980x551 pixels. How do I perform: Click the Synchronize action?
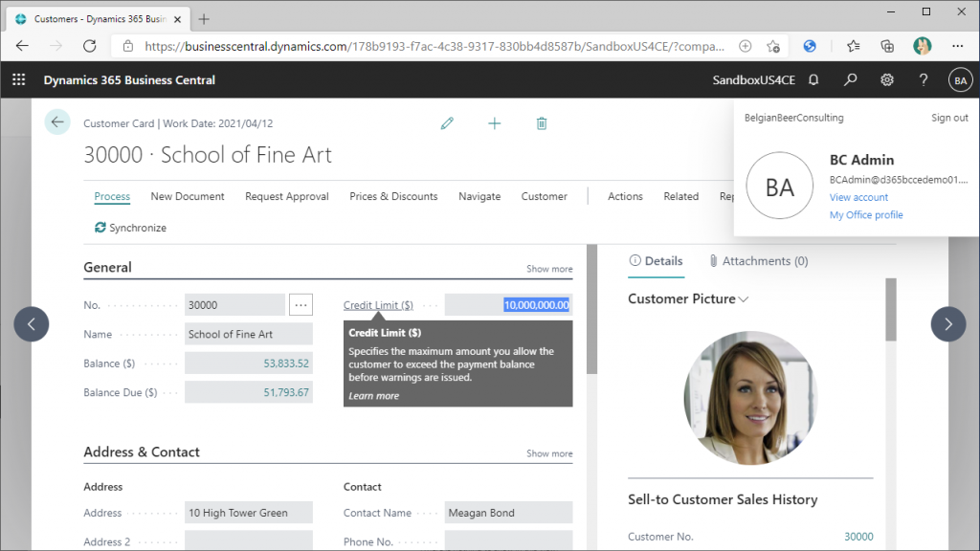130,228
